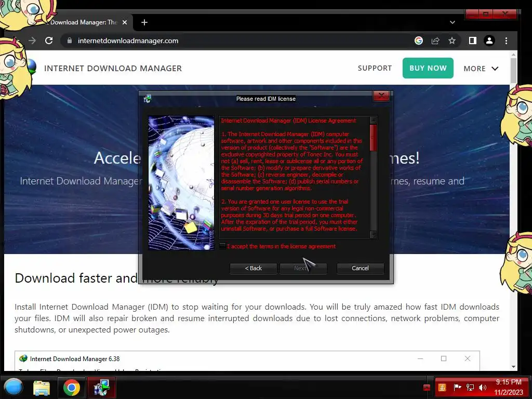Toggle Chrome side panel icon
This screenshot has height=399, width=532.
point(473,41)
